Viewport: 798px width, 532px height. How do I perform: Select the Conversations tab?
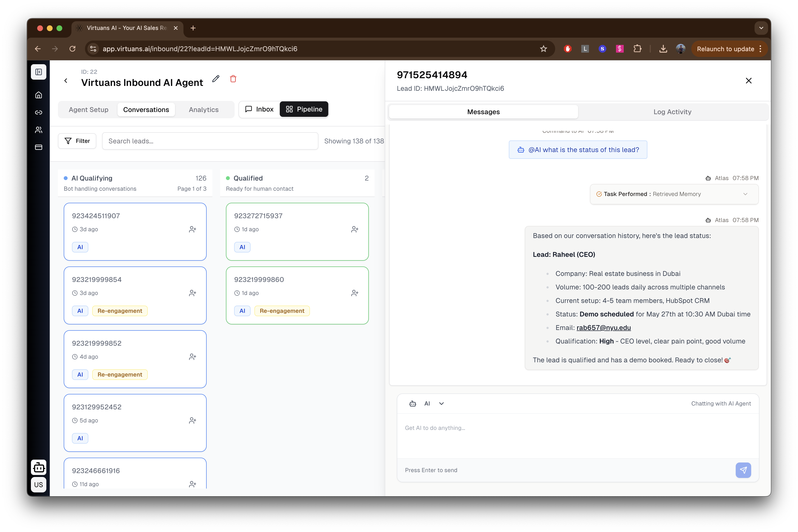click(146, 110)
